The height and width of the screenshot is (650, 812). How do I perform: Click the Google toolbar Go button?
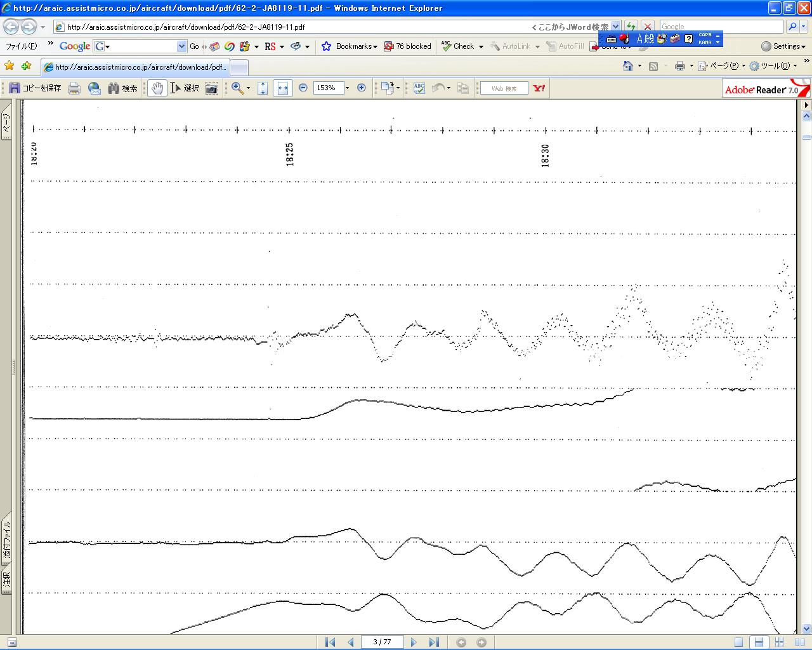[x=194, y=46]
